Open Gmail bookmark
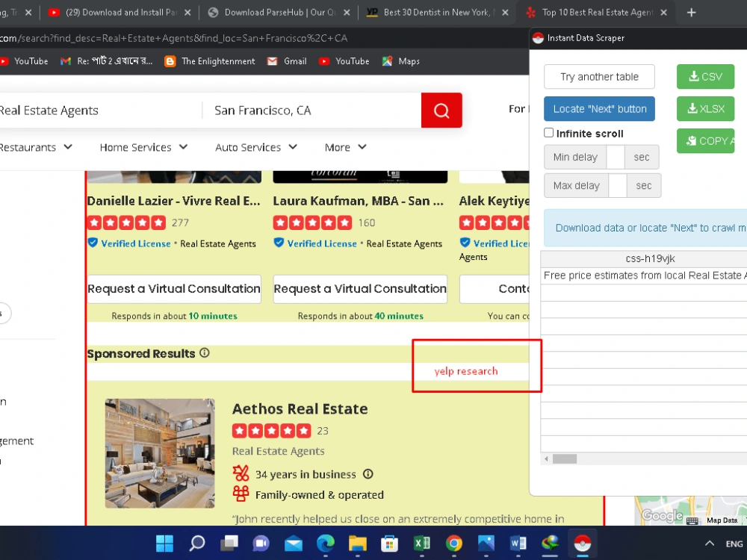The width and height of the screenshot is (747, 560). (287, 61)
